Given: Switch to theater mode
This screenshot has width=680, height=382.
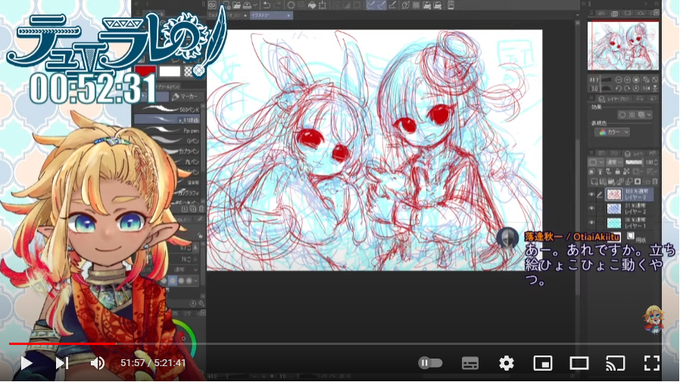Looking at the screenshot, I should pos(579,363).
